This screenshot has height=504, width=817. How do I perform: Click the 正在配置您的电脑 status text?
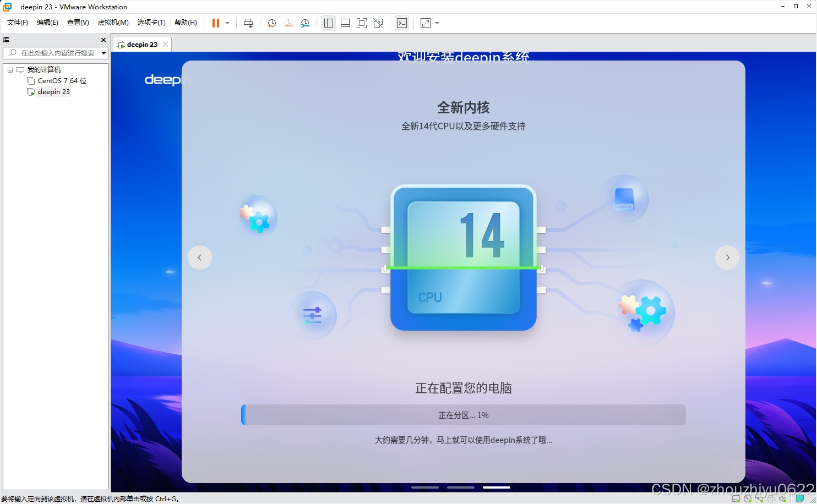[464, 388]
